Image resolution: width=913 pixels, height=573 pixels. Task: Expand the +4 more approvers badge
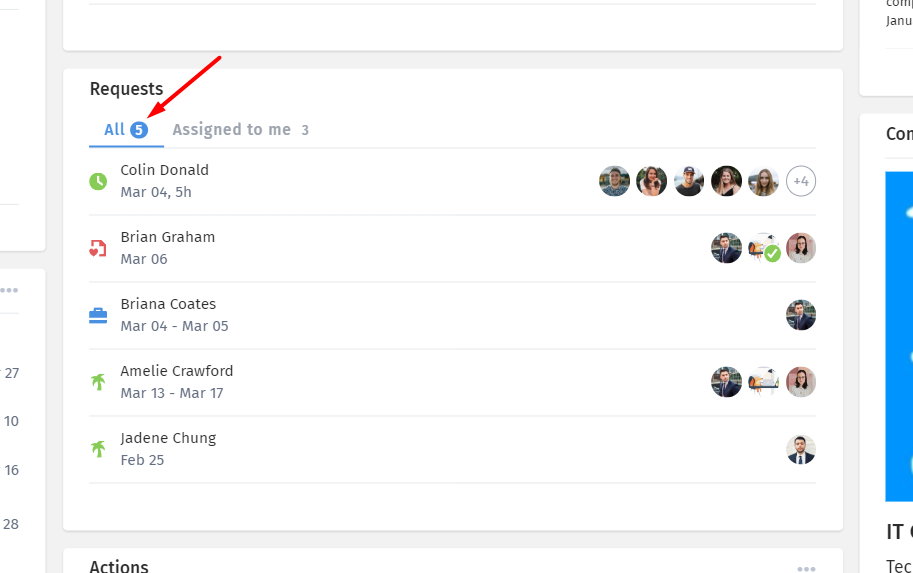(801, 181)
